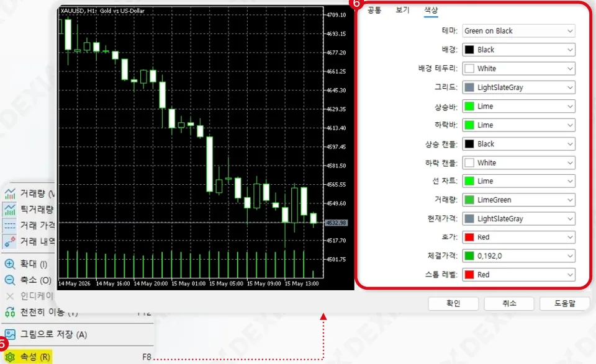
Task: Expand the 하락바 color dropdown
Action: pos(518,125)
